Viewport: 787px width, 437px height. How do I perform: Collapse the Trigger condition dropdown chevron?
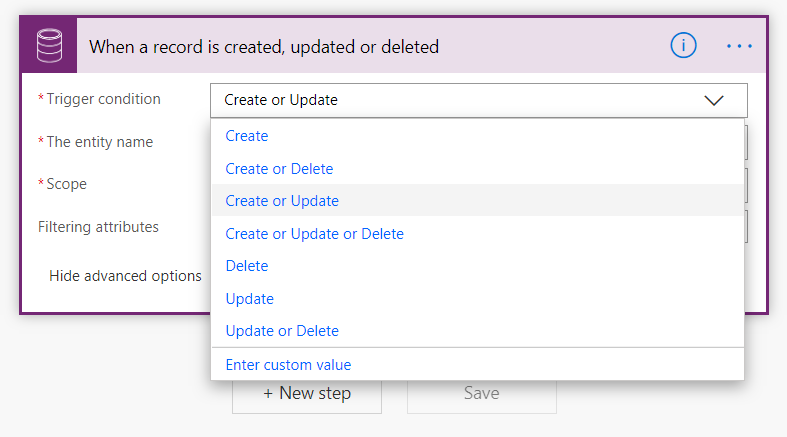(x=714, y=100)
